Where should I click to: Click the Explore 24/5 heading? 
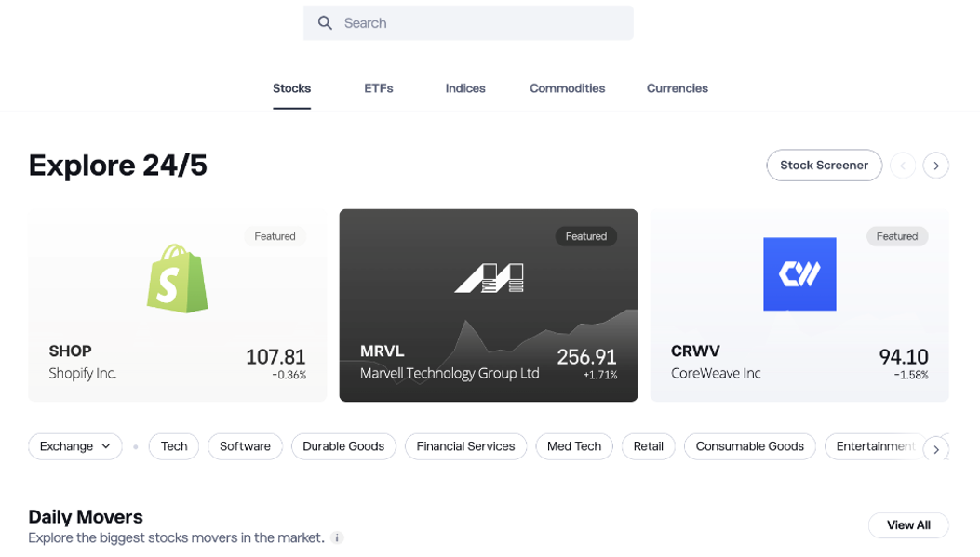117,166
